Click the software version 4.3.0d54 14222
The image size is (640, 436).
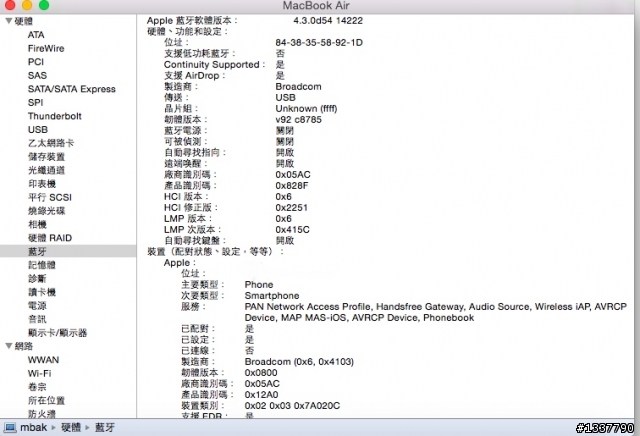pos(328,20)
